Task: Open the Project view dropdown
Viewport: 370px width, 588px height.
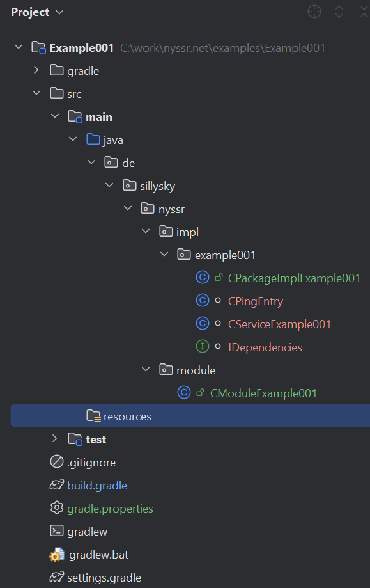Action: (x=37, y=12)
